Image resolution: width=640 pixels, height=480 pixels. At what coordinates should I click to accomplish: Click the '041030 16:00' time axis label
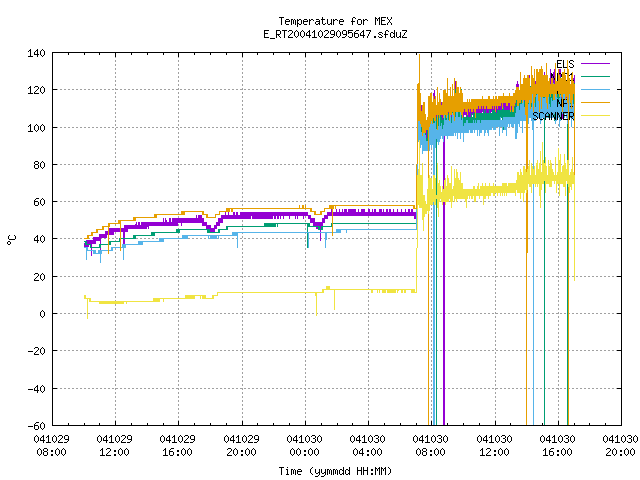(x=558, y=446)
